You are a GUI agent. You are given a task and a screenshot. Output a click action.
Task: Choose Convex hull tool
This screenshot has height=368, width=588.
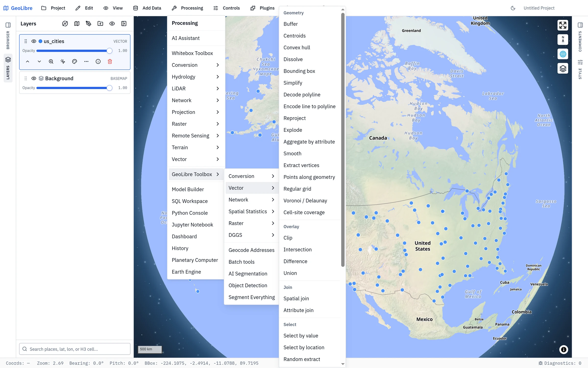coord(310,48)
